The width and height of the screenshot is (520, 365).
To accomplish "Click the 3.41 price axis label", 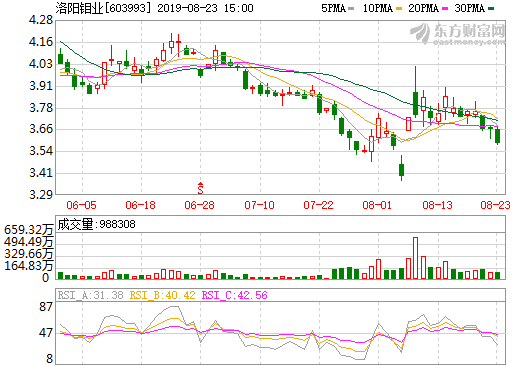I will coord(41,173).
